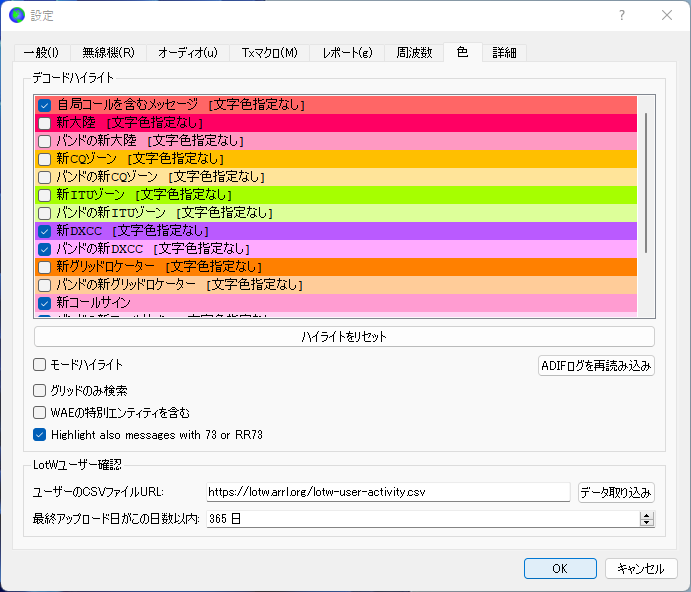Screen dimensions: 691x592
Task: Enable the 新ITUゾーン checkbox
Action: click(x=45, y=195)
